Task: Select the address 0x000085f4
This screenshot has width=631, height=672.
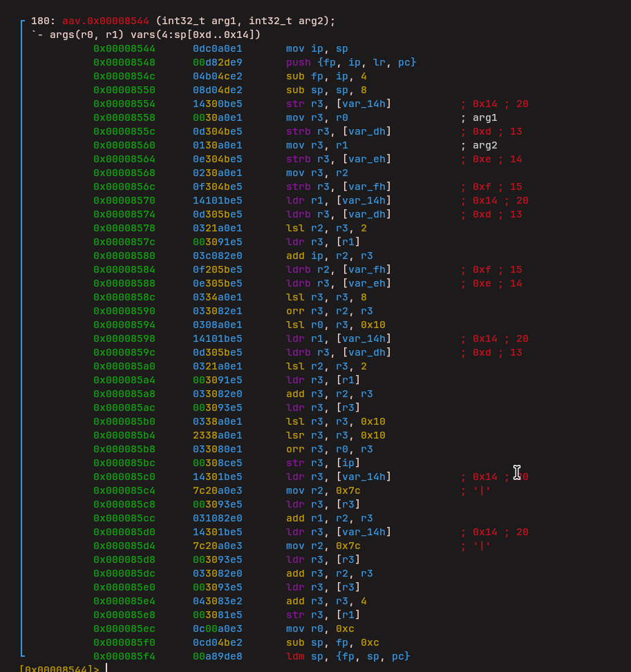Action: click(x=124, y=656)
